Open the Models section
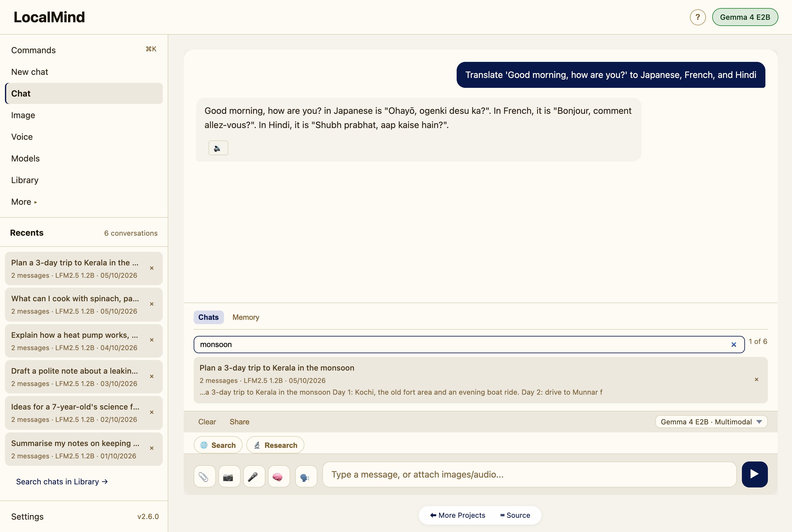 (84, 158)
